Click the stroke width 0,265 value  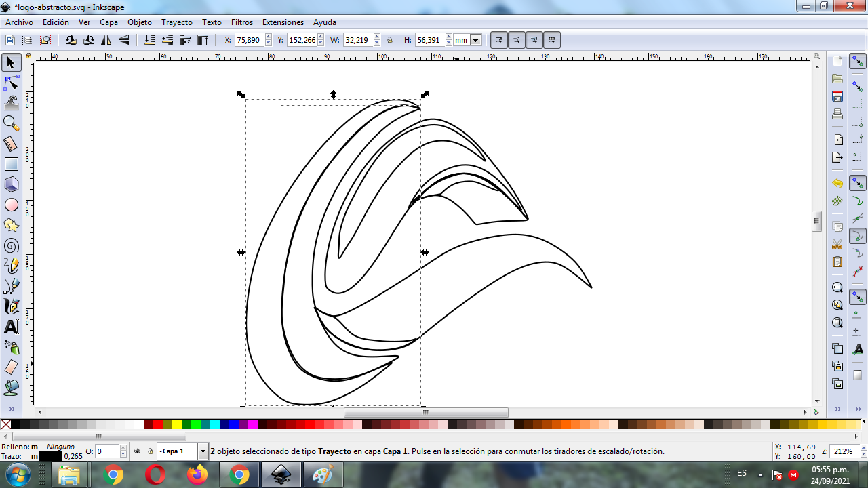tap(73, 456)
